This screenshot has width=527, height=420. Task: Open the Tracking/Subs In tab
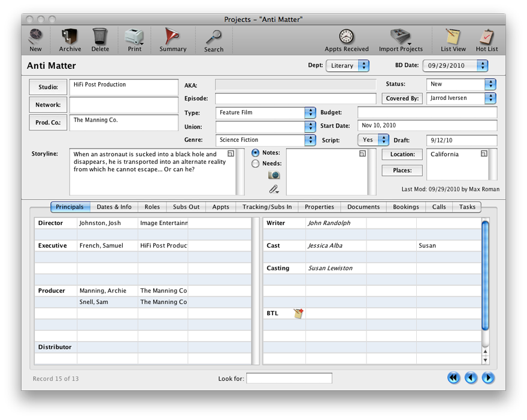(x=267, y=207)
